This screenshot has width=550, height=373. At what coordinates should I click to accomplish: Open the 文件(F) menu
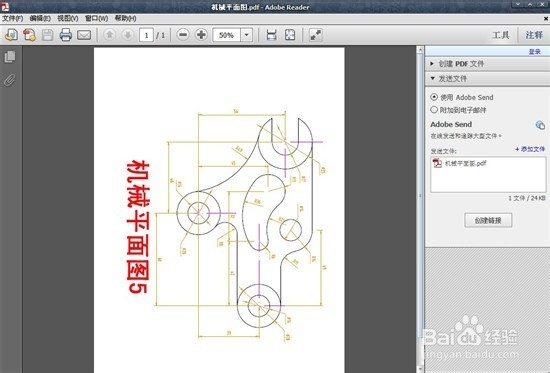(x=13, y=18)
